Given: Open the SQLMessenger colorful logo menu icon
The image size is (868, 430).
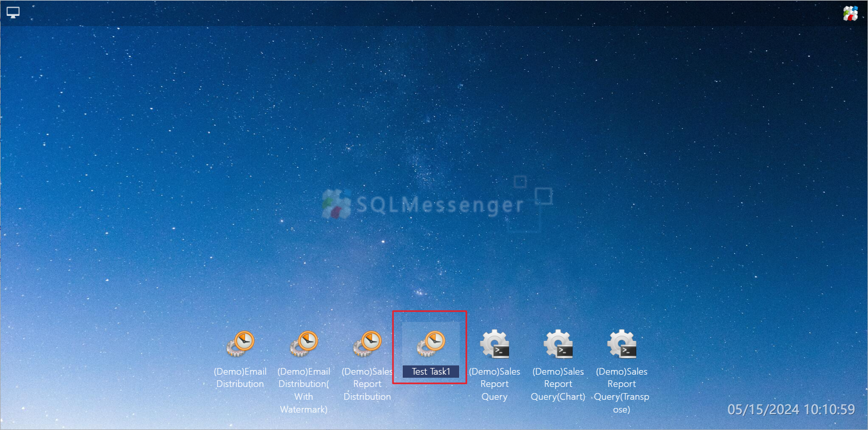Looking at the screenshot, I should point(850,13).
